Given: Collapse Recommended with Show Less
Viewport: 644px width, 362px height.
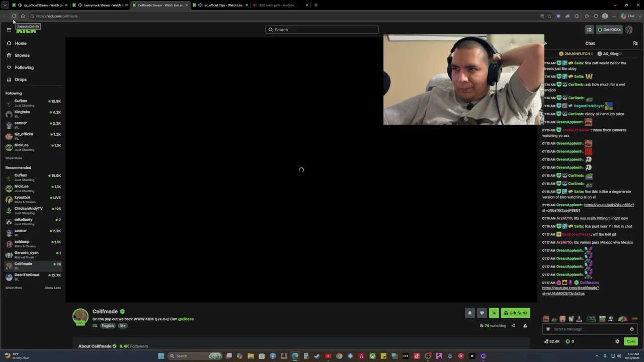Looking at the screenshot, I should [53, 288].
